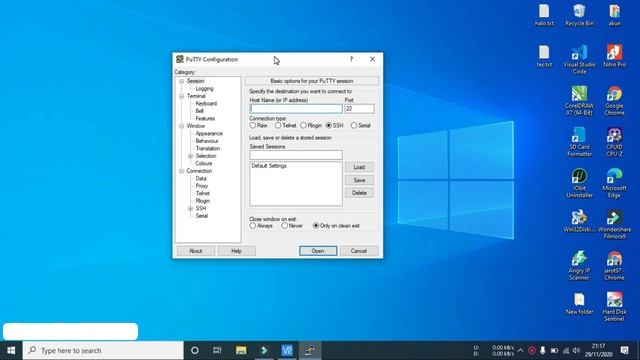Open Windows Start menu

coord(11,350)
